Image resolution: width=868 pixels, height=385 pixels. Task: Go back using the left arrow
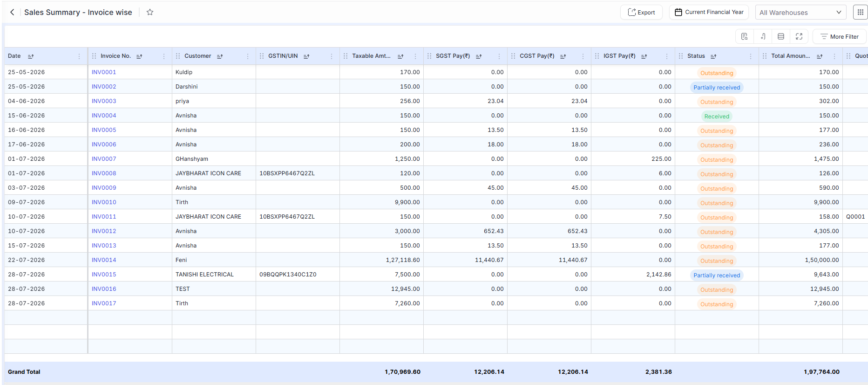point(12,12)
